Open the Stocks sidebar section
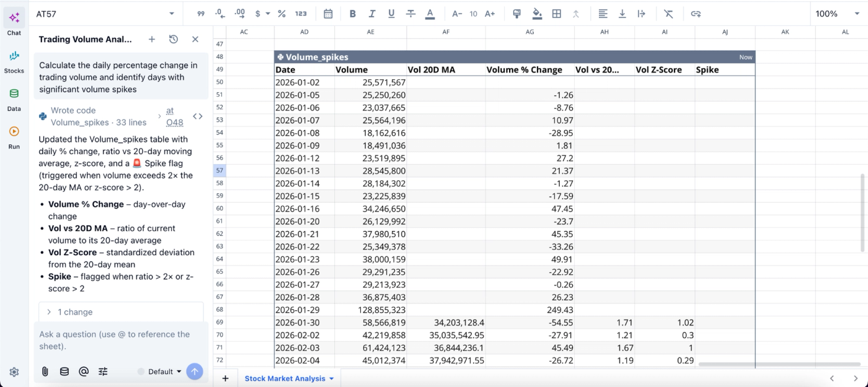This screenshot has width=868, height=387. coord(14,61)
